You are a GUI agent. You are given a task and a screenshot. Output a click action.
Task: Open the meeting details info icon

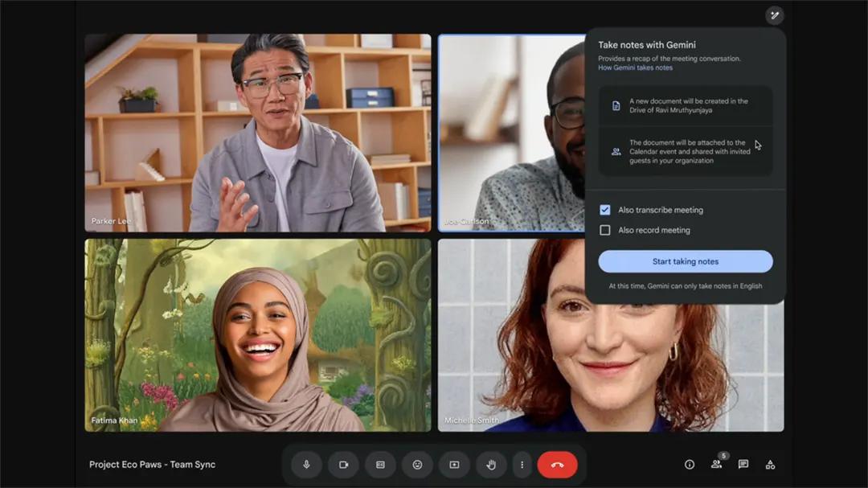tap(690, 465)
